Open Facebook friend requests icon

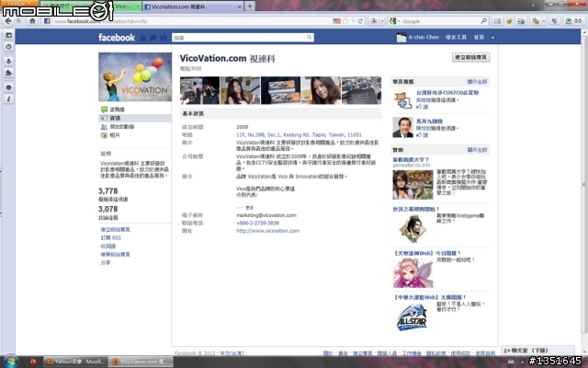point(142,38)
